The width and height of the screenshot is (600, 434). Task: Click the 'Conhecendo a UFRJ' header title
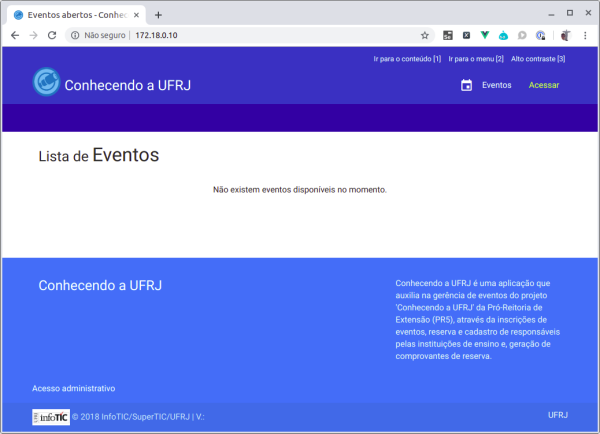[127, 85]
